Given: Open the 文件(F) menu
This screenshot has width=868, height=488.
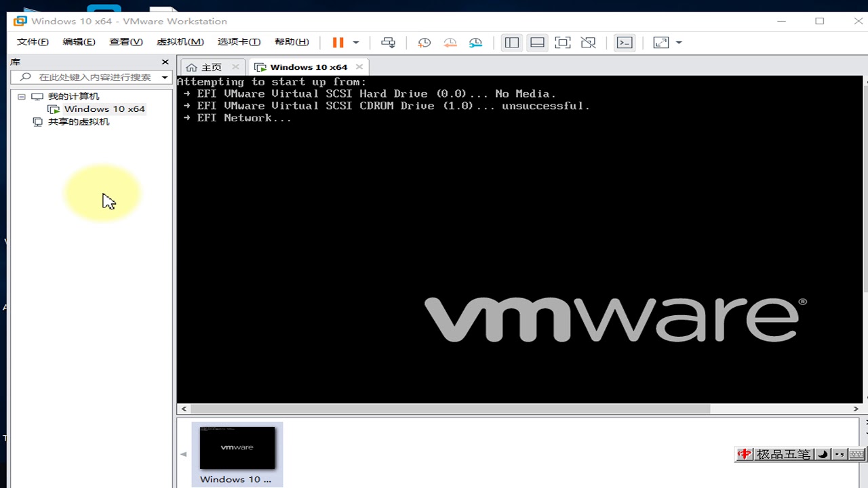Looking at the screenshot, I should [x=33, y=42].
